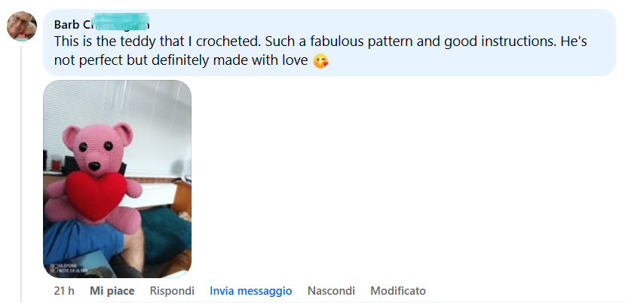Open Barb's profile picture avatar
Viewport: 644px width, 303px height.
[22, 26]
